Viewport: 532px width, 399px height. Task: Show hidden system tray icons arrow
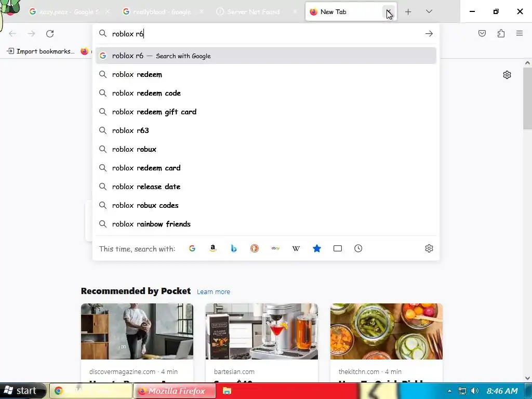[449, 391]
